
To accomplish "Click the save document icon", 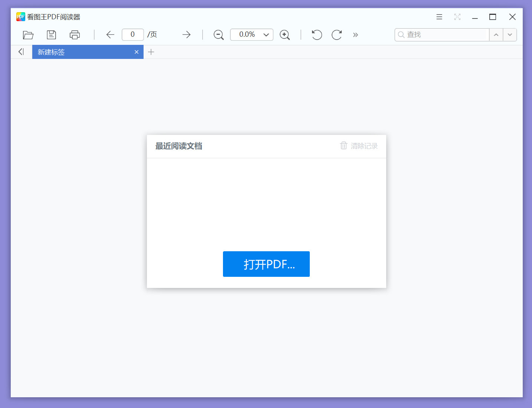I will (x=51, y=35).
